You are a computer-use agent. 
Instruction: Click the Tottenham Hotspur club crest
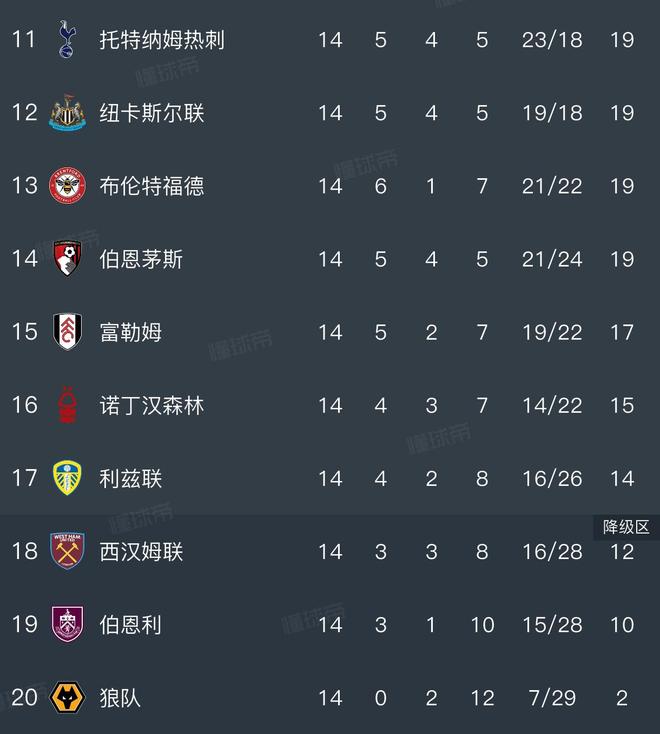click(68, 38)
